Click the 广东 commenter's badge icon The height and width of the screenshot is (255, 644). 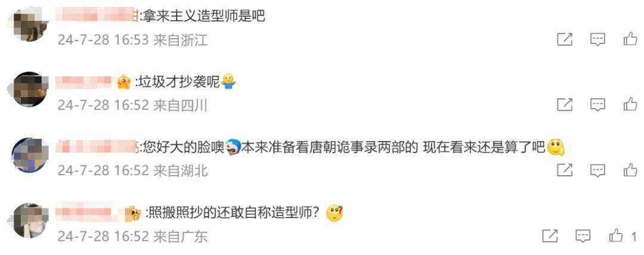coord(132,213)
